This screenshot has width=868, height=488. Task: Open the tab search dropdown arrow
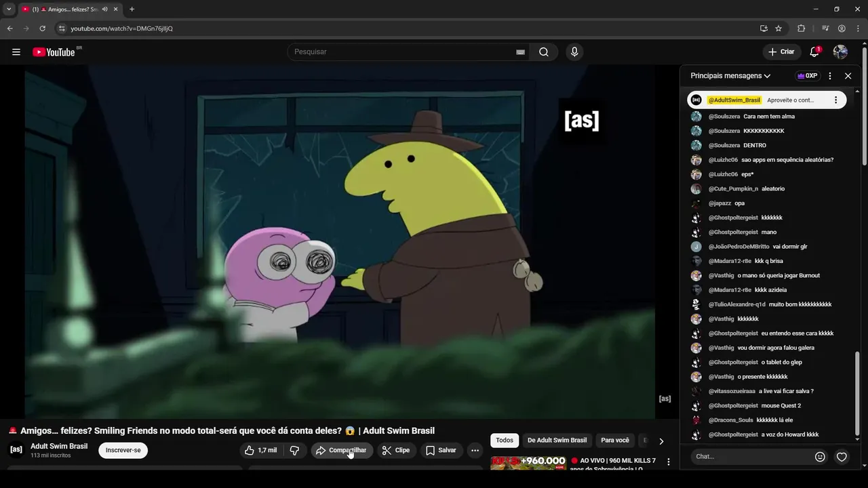9,9
